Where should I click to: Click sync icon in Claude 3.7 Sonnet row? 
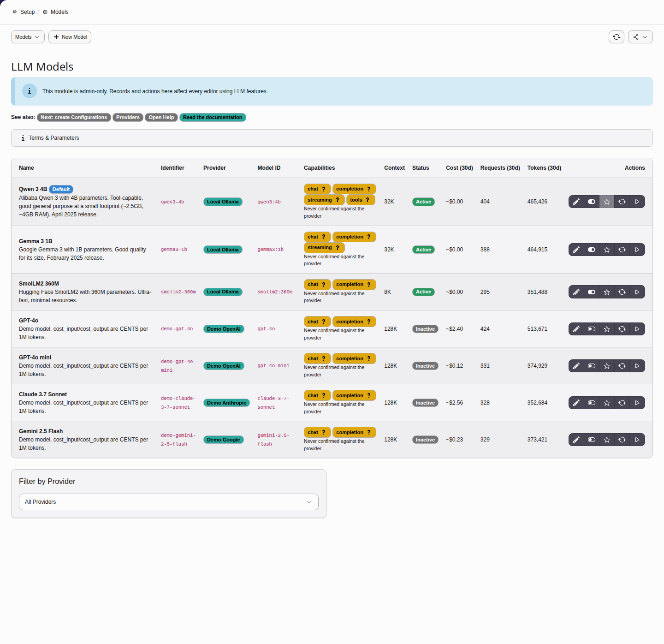click(x=622, y=403)
